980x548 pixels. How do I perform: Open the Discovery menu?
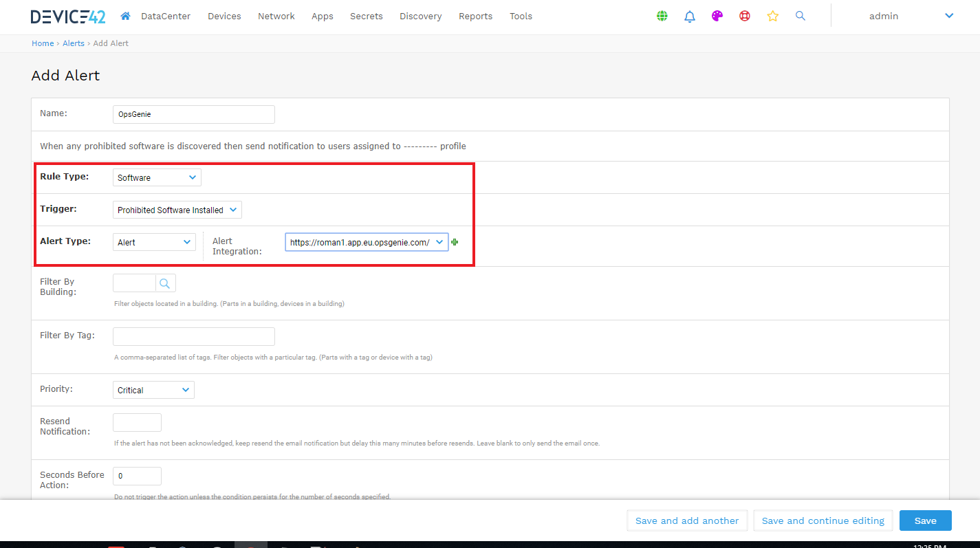(420, 16)
